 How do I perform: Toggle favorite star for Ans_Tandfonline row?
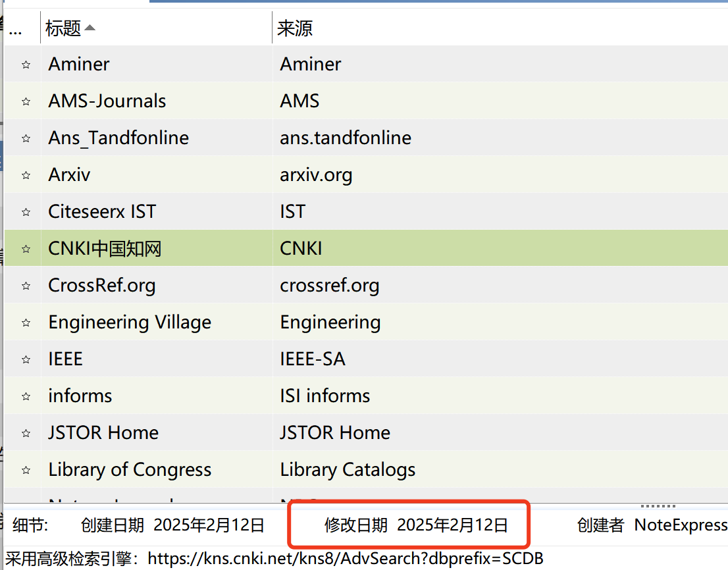[26, 138]
